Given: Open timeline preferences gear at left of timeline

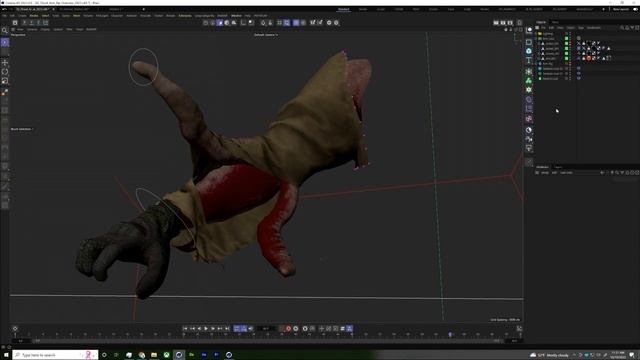Looking at the screenshot, I should click(x=15, y=329).
